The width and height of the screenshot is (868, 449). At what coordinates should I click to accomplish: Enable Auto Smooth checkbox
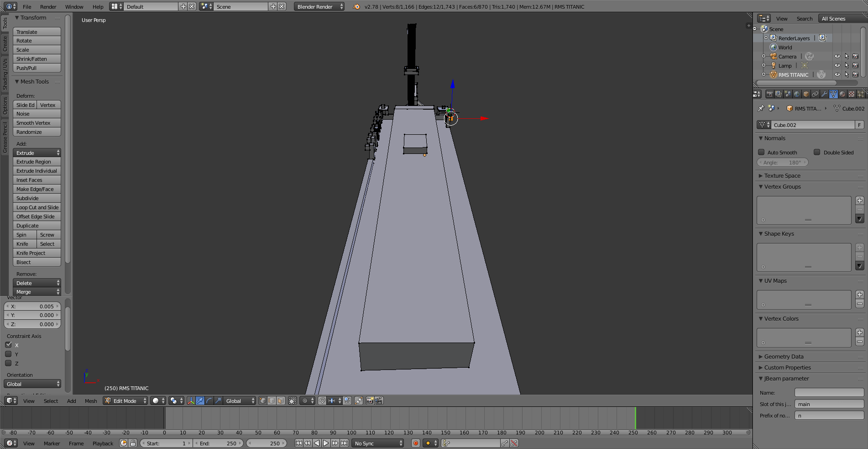click(761, 152)
